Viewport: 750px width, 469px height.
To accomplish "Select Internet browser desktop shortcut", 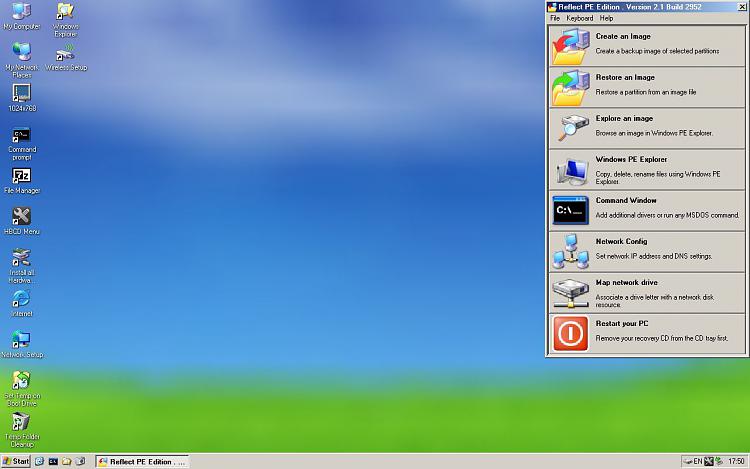I will click(22, 303).
